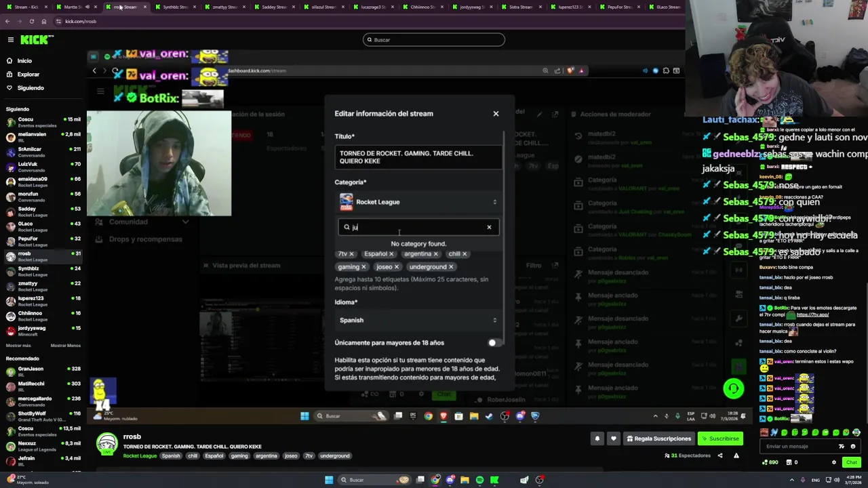
Task: Remove the joseo tag in dialog
Action: [x=397, y=267]
